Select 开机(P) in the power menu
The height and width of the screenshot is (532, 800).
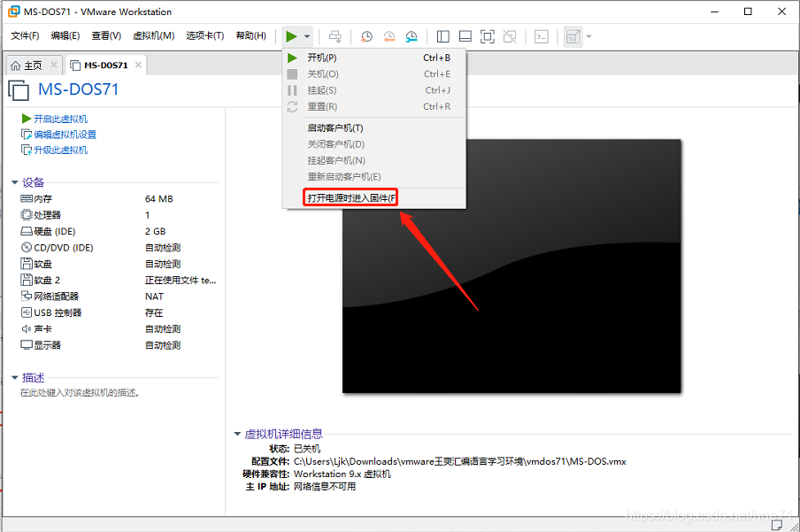pyautogui.click(x=374, y=58)
